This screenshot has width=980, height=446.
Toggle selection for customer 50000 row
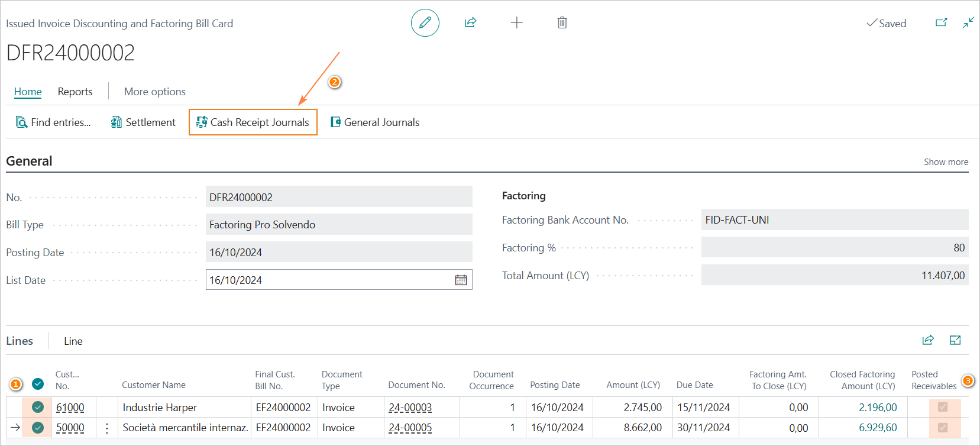[x=38, y=428]
